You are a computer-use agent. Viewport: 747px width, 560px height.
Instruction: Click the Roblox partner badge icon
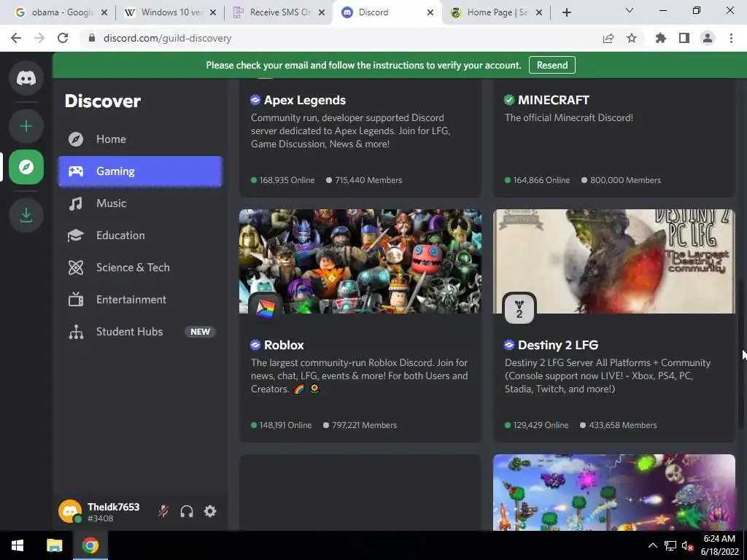click(x=255, y=345)
